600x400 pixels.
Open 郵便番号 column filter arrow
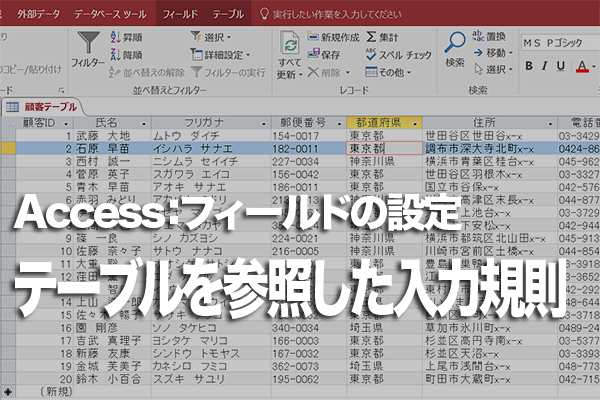(339, 124)
